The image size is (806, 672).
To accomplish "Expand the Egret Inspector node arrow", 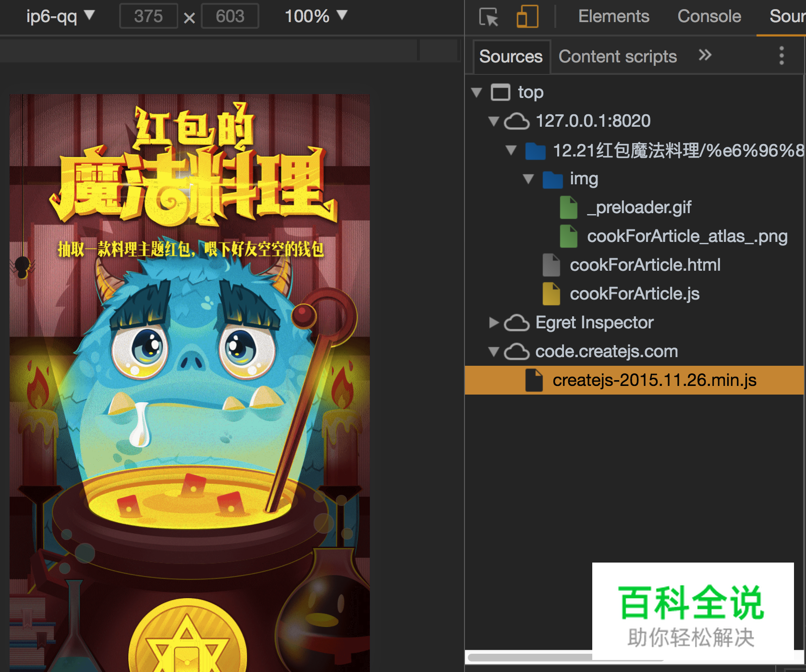I will click(494, 323).
